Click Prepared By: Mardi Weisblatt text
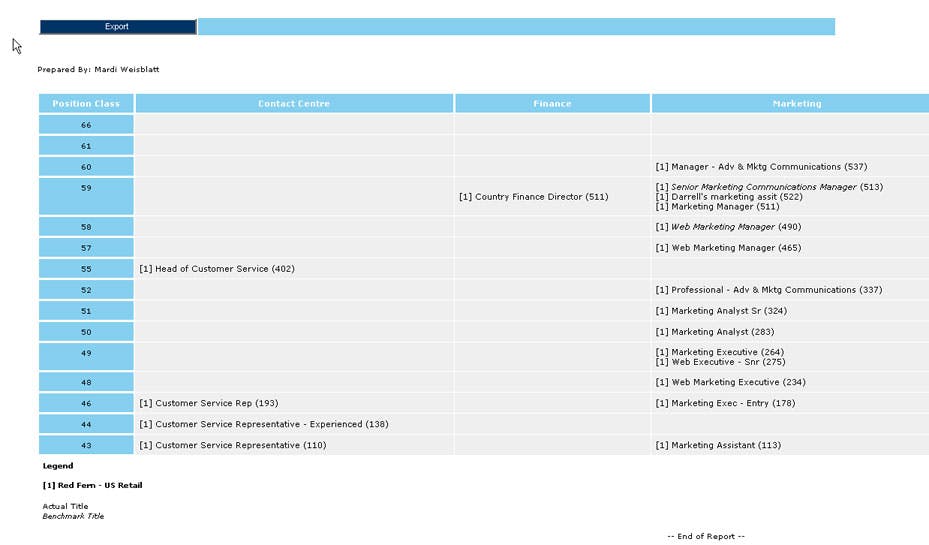The image size is (929, 545). [98, 69]
